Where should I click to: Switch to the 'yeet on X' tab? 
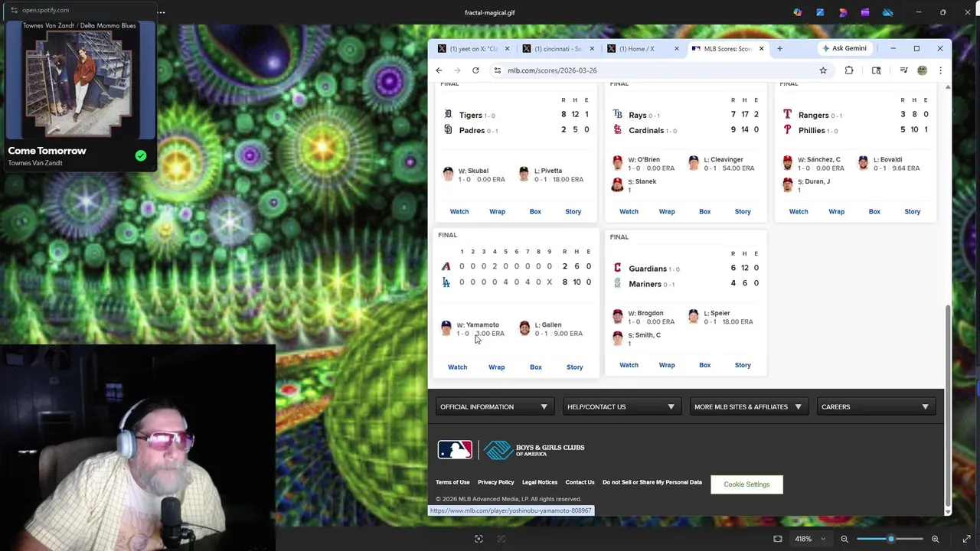(473, 48)
